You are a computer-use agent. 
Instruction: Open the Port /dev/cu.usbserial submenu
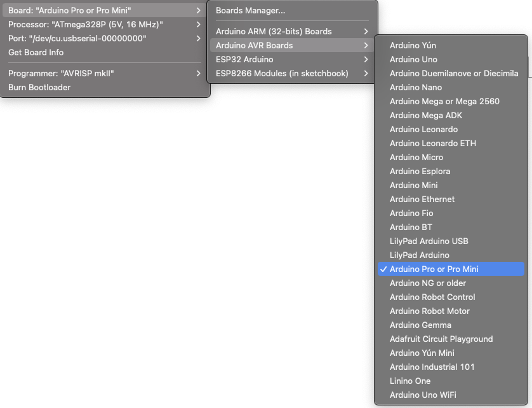pyautogui.click(x=105, y=38)
